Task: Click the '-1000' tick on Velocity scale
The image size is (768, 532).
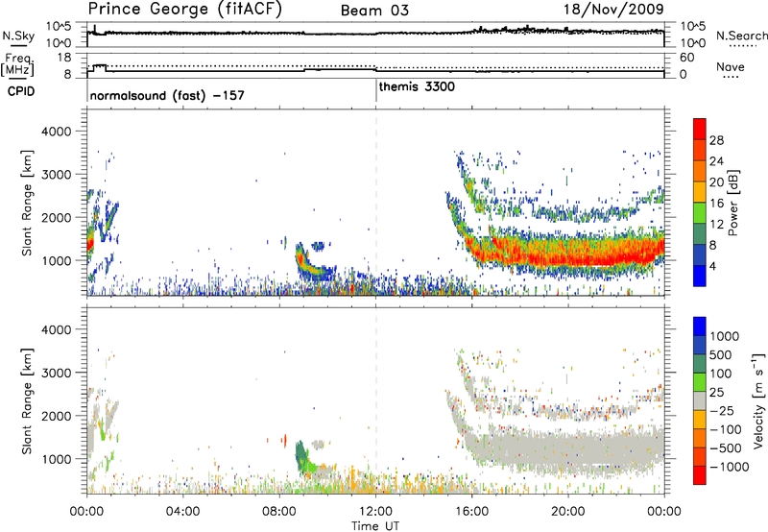Action: click(x=730, y=467)
